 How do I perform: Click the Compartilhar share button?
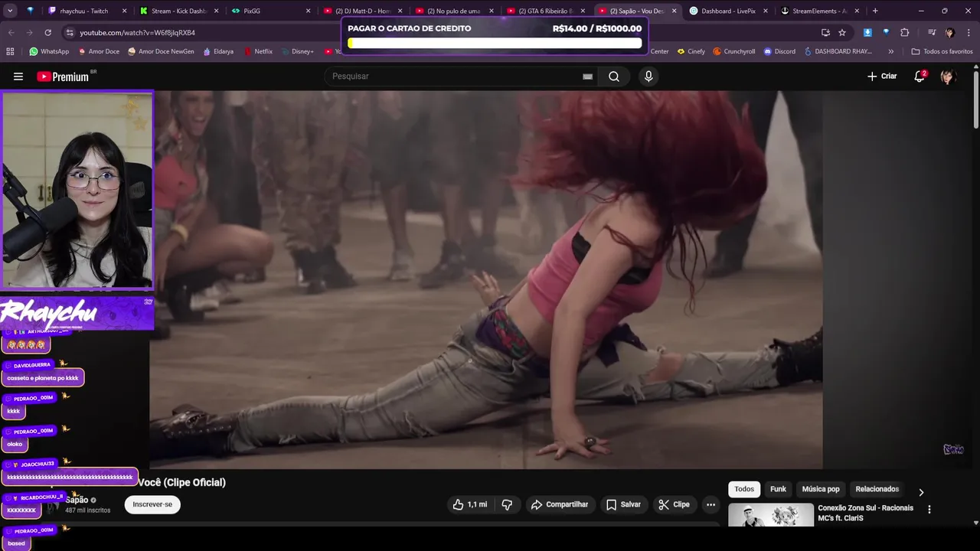pos(560,504)
